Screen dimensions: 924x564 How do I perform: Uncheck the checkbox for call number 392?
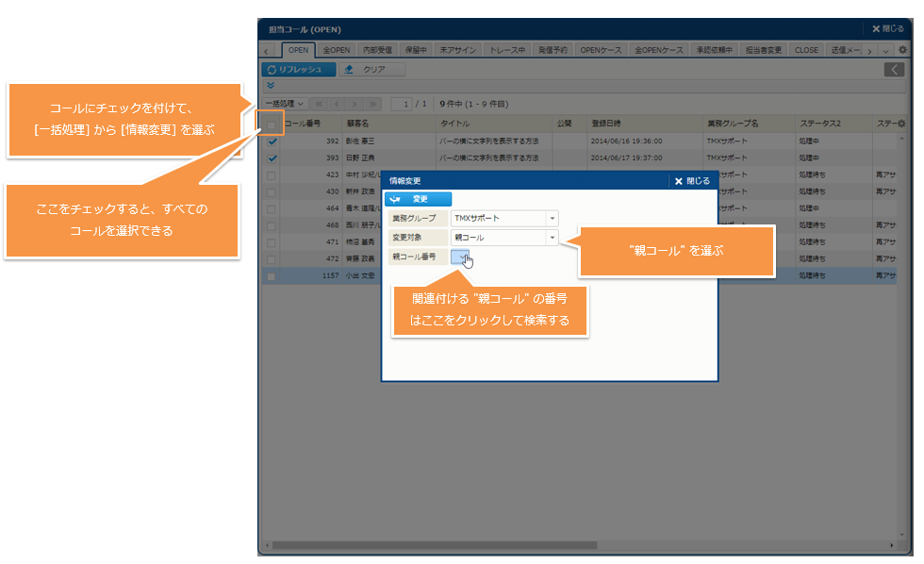[272, 141]
